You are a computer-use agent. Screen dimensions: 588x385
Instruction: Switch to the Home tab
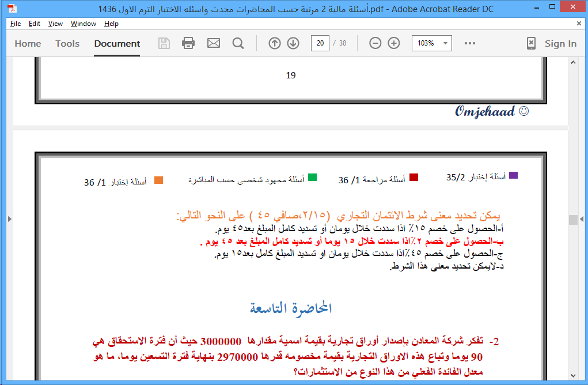click(x=28, y=44)
